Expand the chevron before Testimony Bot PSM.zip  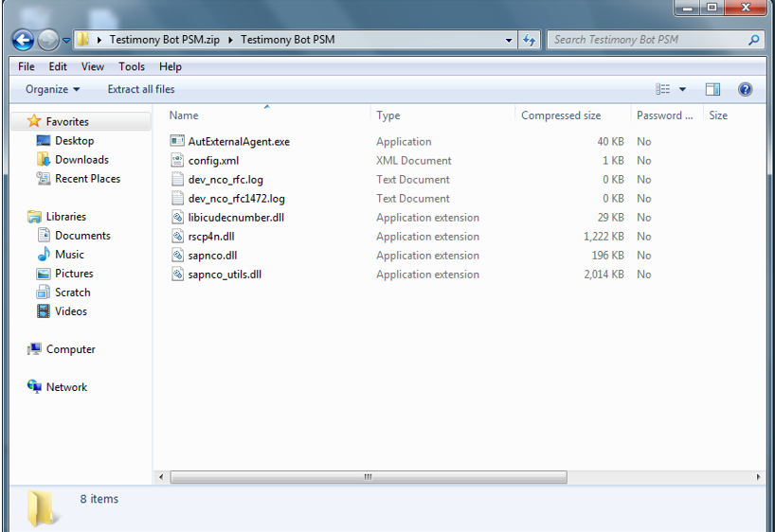[99, 40]
